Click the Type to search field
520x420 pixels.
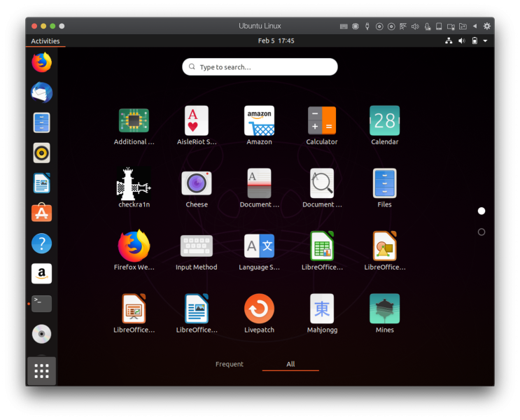(260, 67)
